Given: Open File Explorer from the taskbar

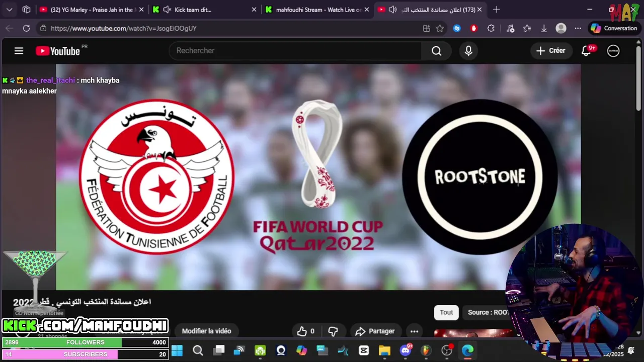Looking at the screenshot, I should (x=384, y=350).
